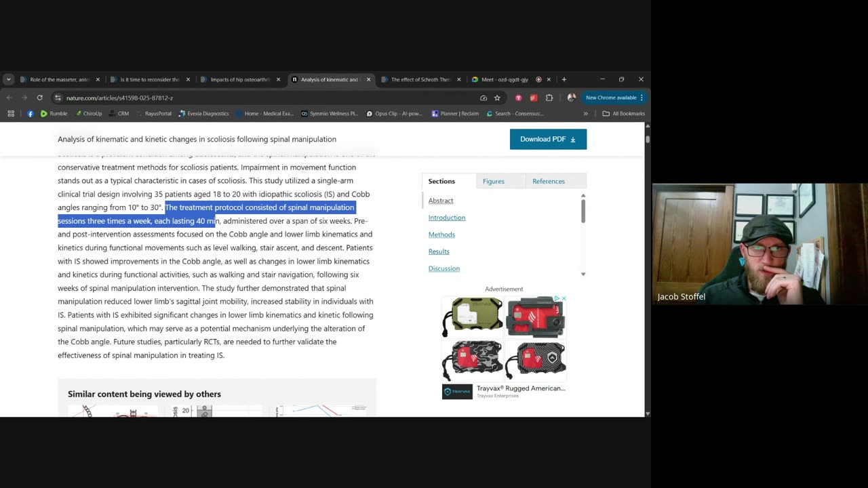This screenshot has height=488, width=868.
Task: Open the CRM bookmark
Action: tap(119, 113)
